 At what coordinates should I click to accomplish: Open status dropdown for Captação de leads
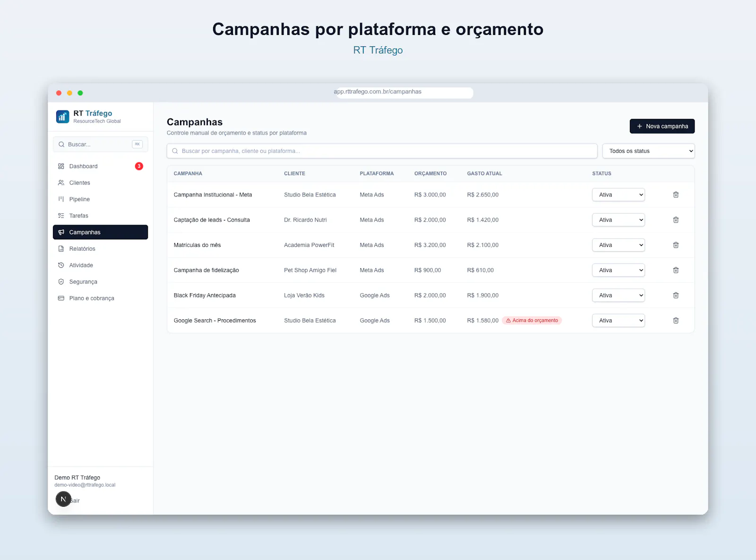(619, 220)
